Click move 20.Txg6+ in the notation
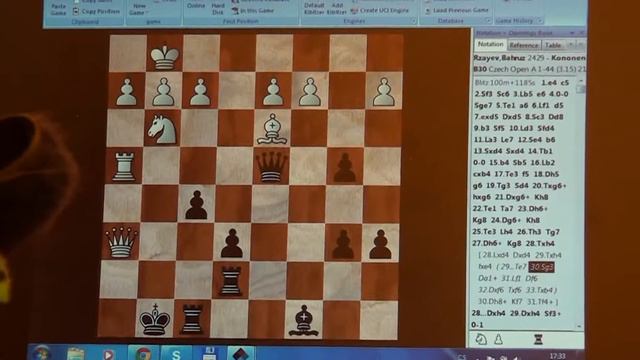The image size is (640, 360). 549,186
